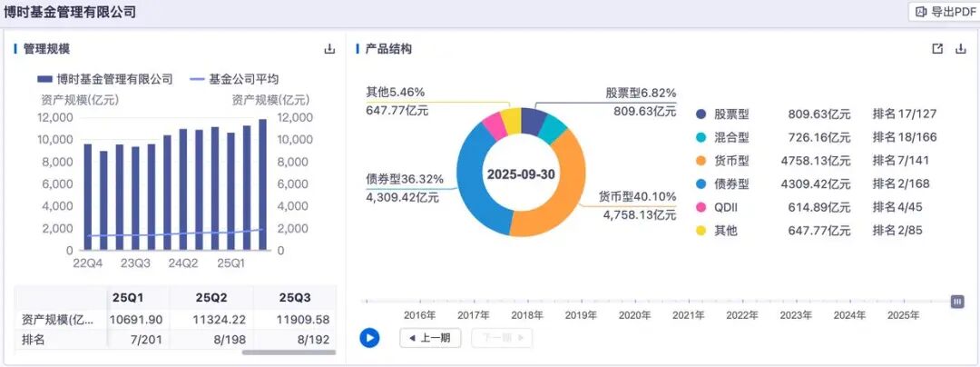
Task: Download the 产品结构 chart data
Action: coord(961,49)
